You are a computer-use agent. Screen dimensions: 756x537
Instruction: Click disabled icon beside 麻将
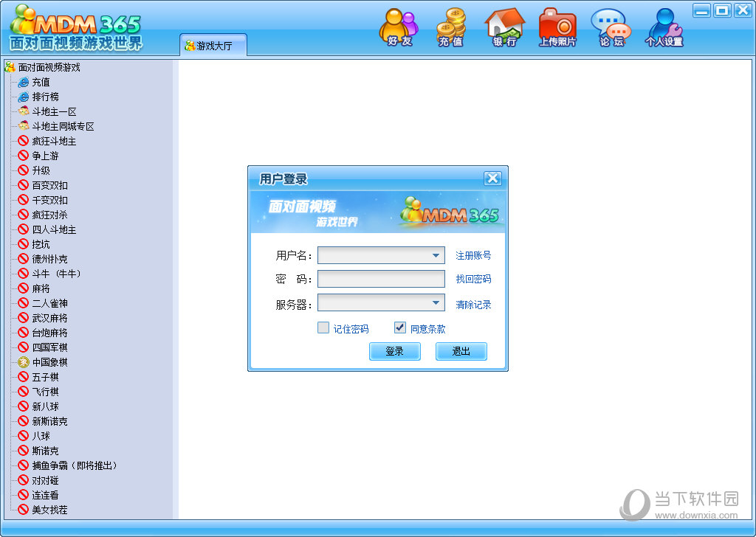[x=24, y=288]
